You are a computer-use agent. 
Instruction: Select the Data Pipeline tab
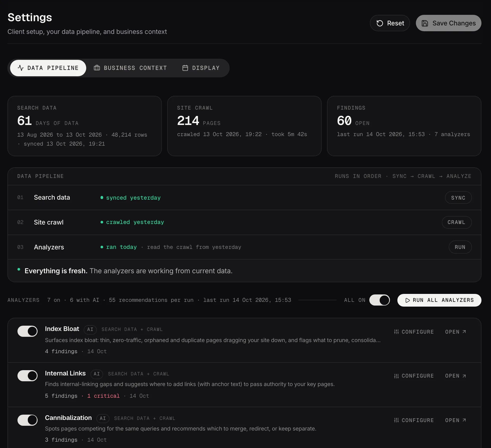(x=48, y=68)
